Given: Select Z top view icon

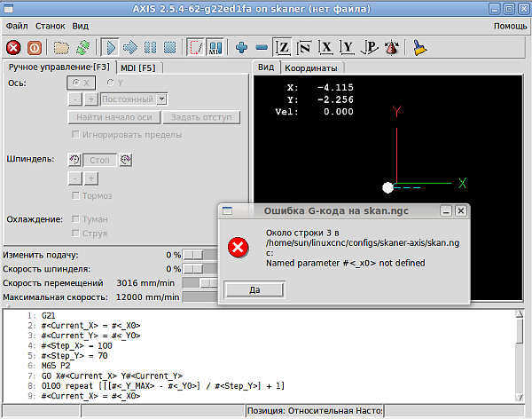Looking at the screenshot, I should 283,48.
